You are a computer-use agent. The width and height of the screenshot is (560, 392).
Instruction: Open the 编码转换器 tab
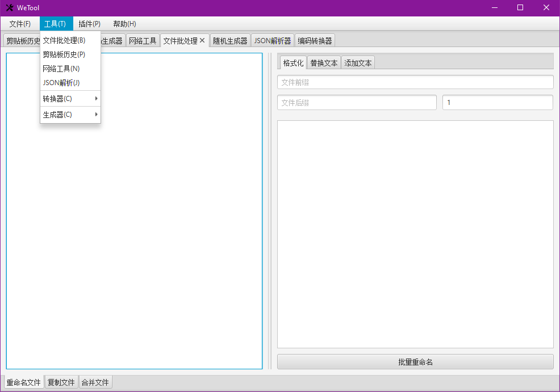coord(315,41)
